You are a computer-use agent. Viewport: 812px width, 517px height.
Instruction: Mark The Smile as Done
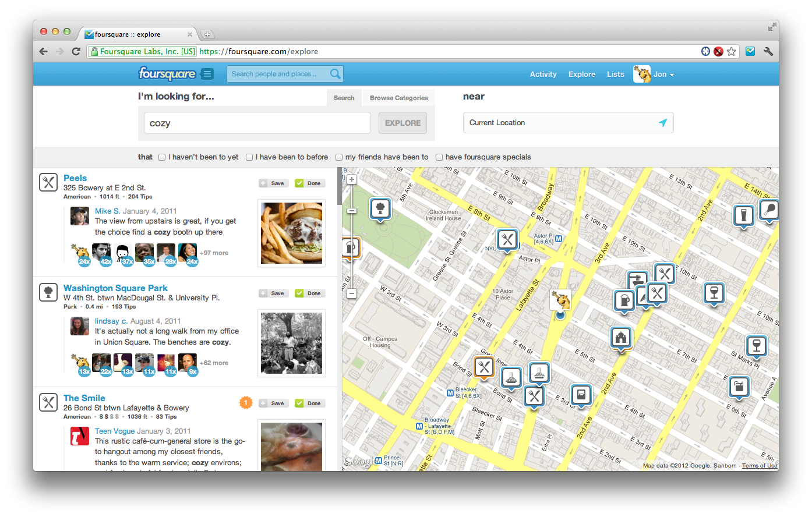coord(309,403)
